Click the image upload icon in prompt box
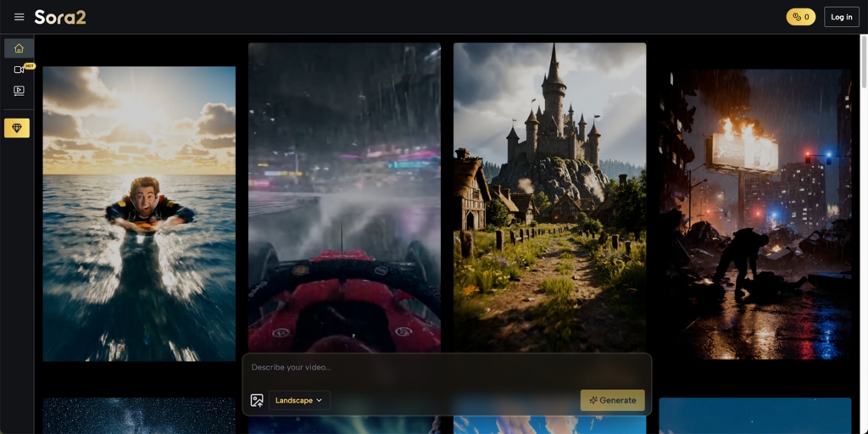Image resolution: width=868 pixels, height=434 pixels. (257, 400)
